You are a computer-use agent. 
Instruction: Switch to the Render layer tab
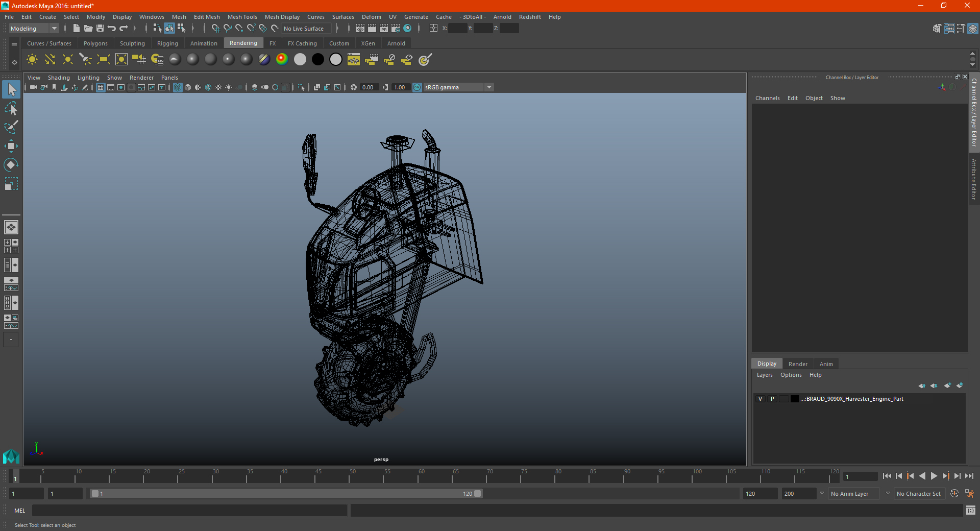click(798, 364)
